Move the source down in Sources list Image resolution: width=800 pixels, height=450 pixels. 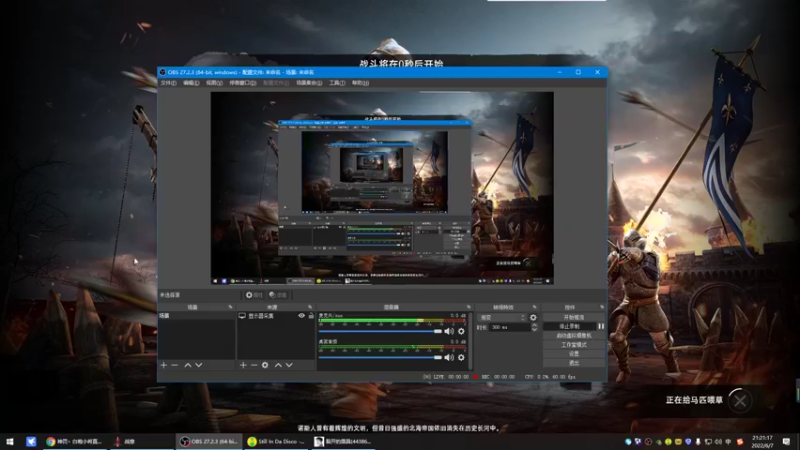pos(289,365)
